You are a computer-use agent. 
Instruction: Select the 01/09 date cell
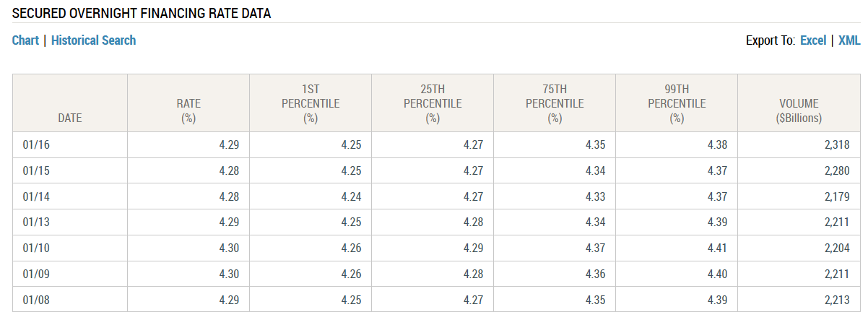coord(36,274)
